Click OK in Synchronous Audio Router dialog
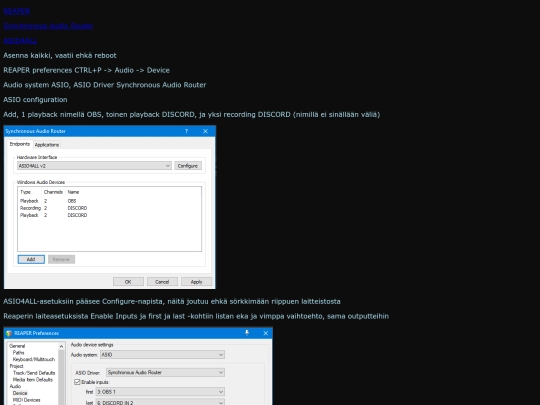 pos(128,282)
